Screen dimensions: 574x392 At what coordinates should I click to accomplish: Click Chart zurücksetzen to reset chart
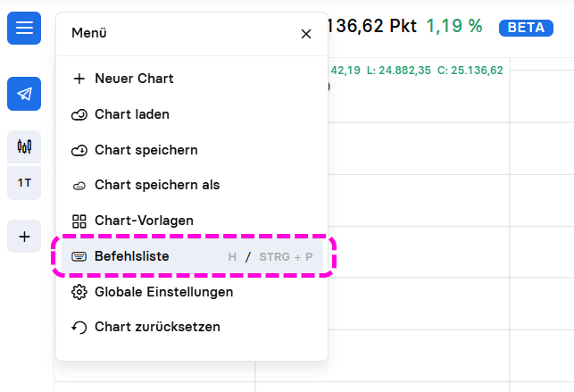tap(157, 327)
